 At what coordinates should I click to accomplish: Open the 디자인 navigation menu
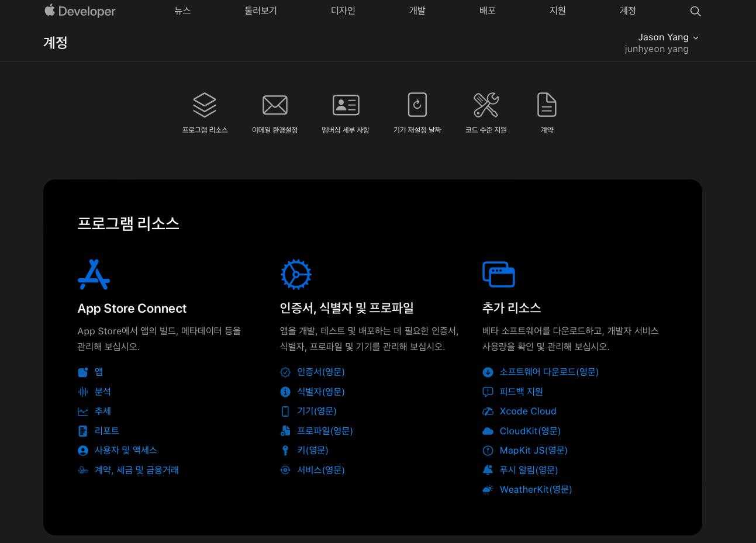tap(343, 11)
